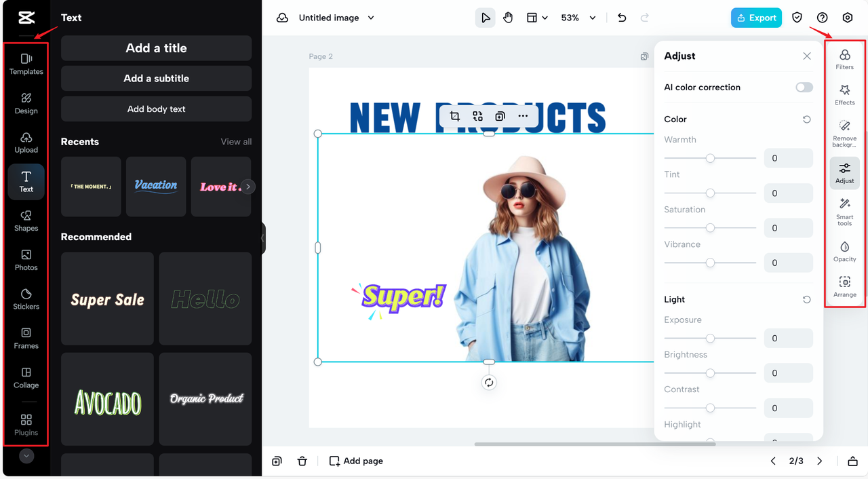Open the Templates sidebar panel
The image size is (868, 479).
coord(26,64)
